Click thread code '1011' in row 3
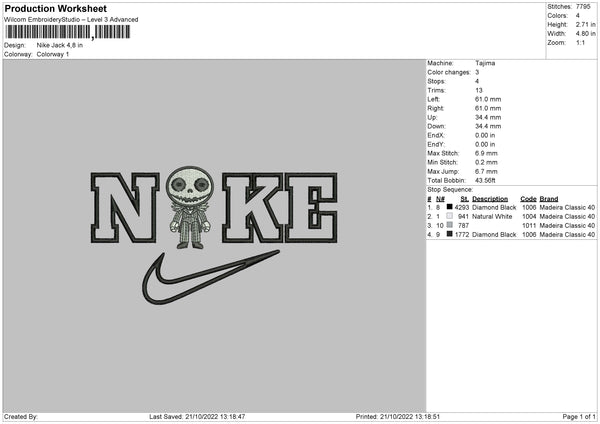600x424 pixels. [529, 226]
